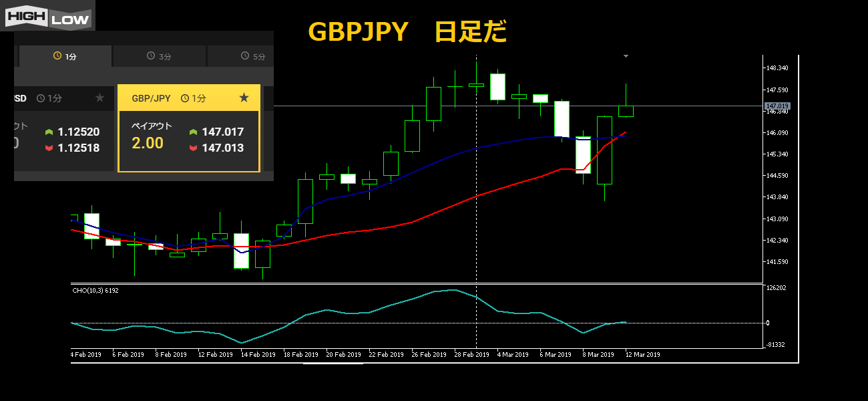Switch to the 3分 expiry tab
The width and height of the screenshot is (868, 401).
[x=159, y=57]
